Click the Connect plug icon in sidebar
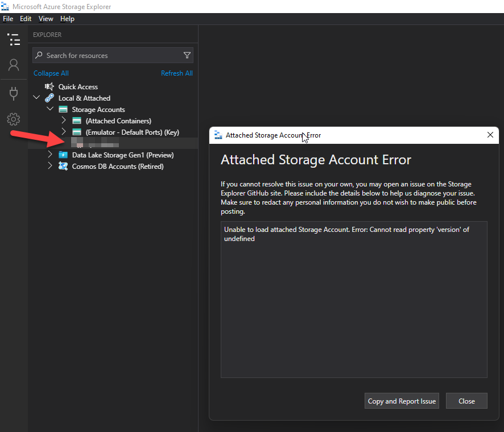This screenshot has width=504, height=432. (x=13, y=93)
